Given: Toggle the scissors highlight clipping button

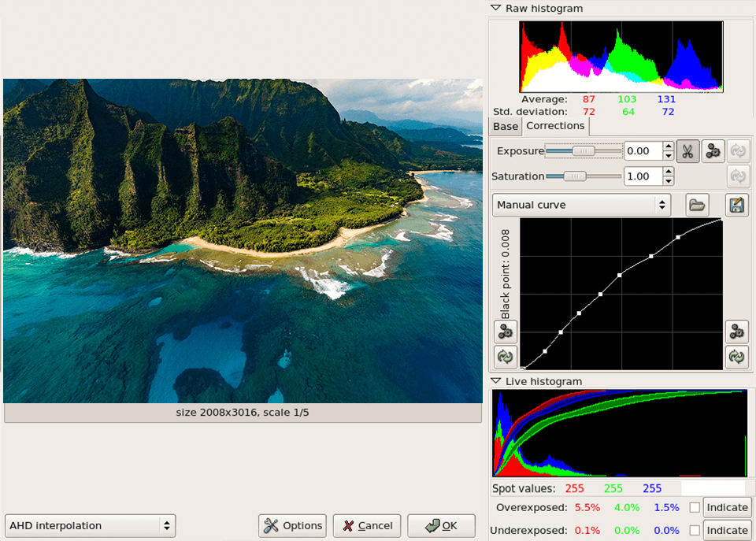Looking at the screenshot, I should coord(687,151).
